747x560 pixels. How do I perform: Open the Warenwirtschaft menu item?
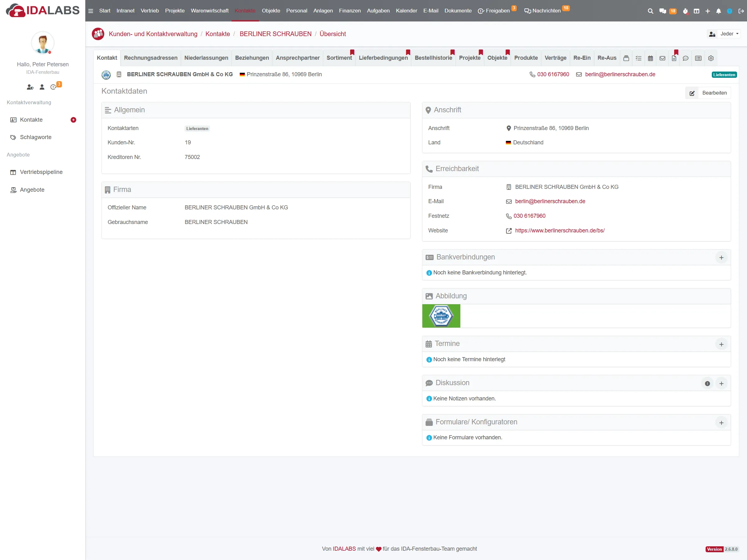(209, 11)
